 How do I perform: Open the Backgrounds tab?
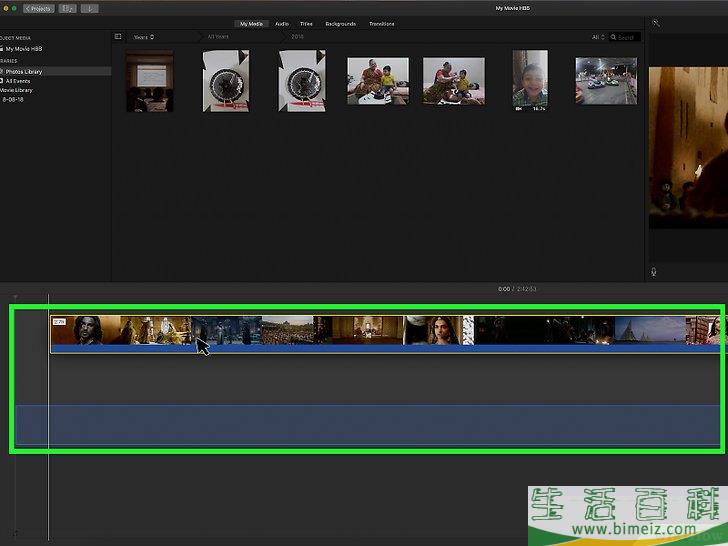[340, 24]
